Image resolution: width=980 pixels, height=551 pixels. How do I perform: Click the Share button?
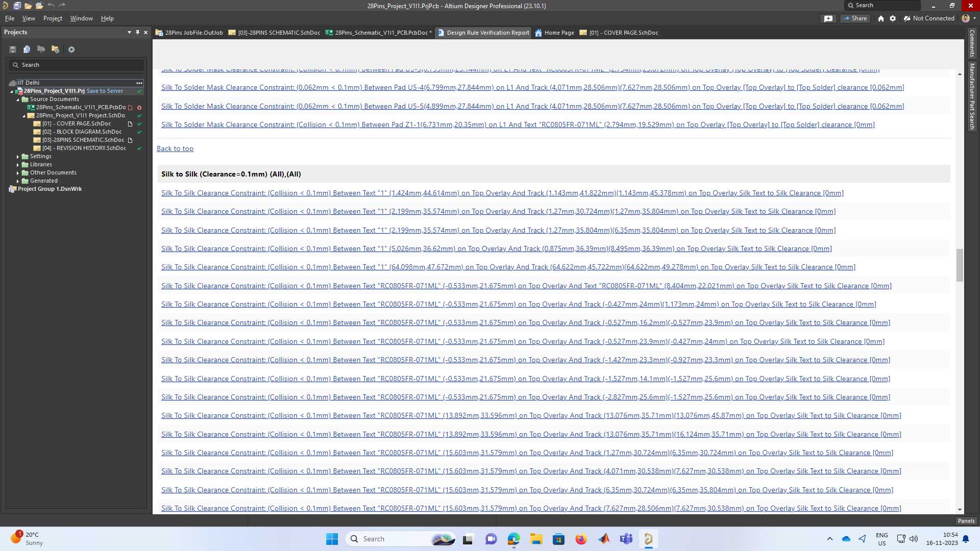855,18
